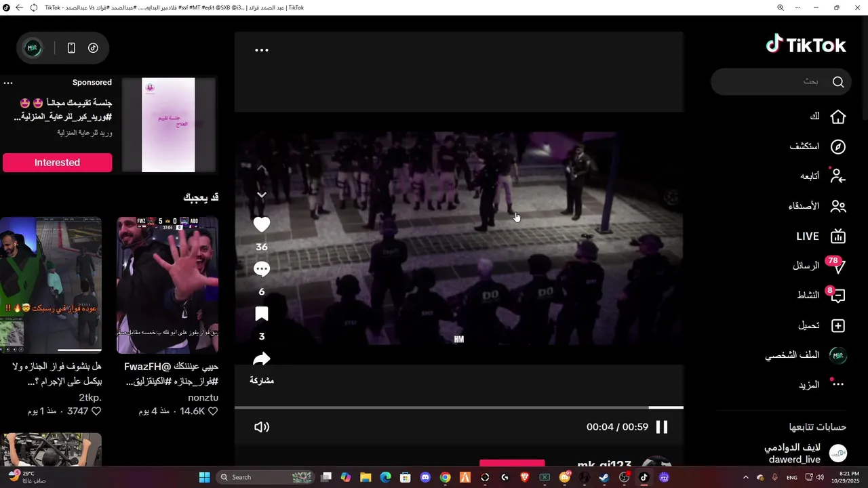Screen dimensions: 868x488
Task: Go back using the title bar arrow
Action: click(18, 7)
